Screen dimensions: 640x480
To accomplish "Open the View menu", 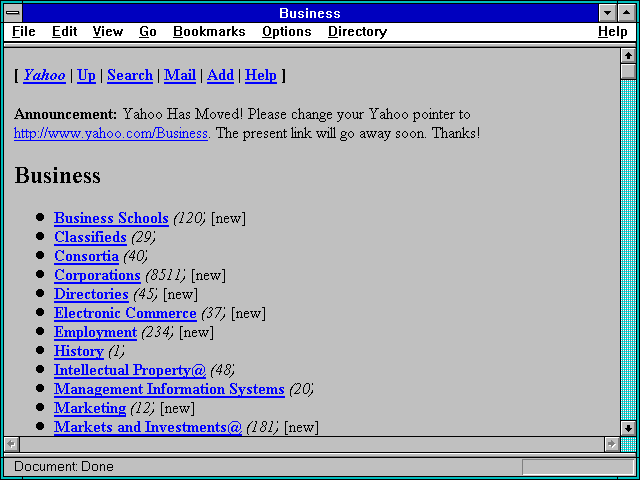I will click(108, 31).
